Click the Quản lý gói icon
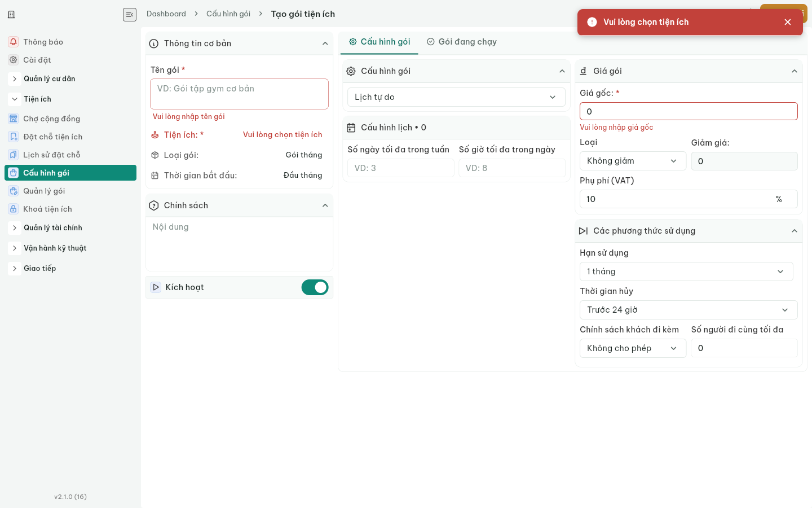 [x=14, y=191]
